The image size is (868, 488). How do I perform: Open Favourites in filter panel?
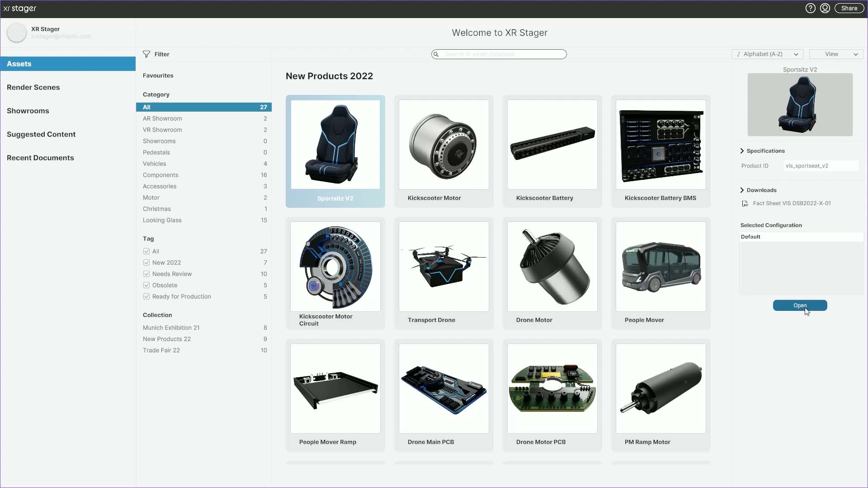[x=158, y=75]
